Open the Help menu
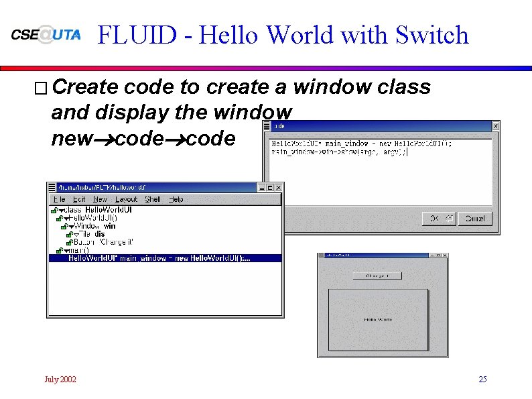This screenshot has width=532, height=399. pyautogui.click(x=176, y=199)
